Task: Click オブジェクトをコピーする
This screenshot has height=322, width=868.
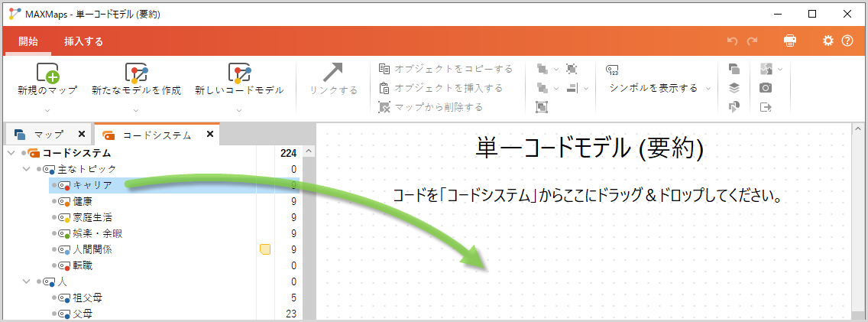Action: tap(445, 69)
